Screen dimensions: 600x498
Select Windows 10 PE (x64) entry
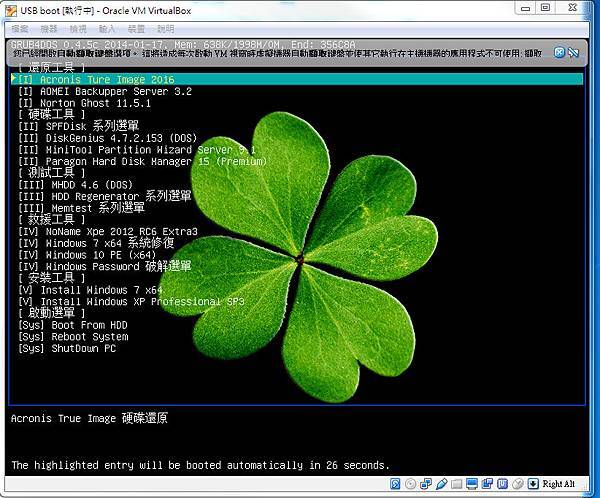[87, 255]
